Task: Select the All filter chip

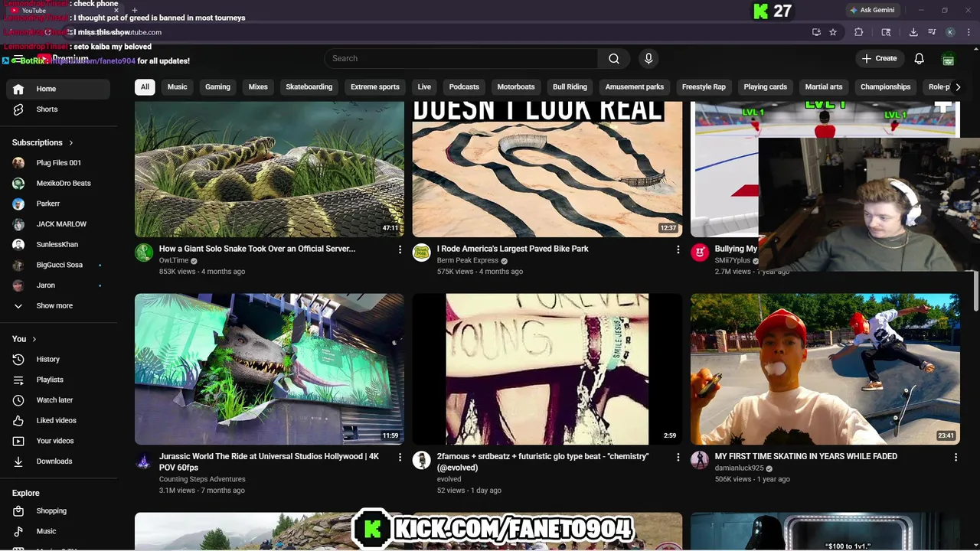Action: tap(145, 86)
